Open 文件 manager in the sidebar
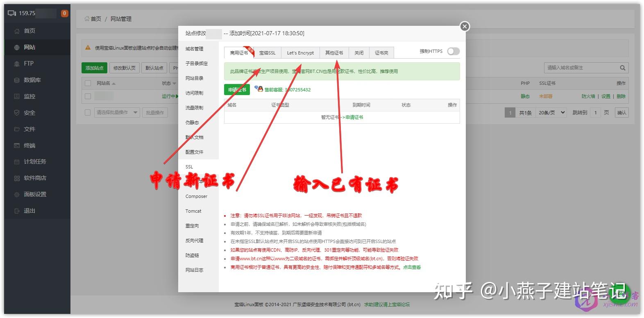 click(x=29, y=129)
